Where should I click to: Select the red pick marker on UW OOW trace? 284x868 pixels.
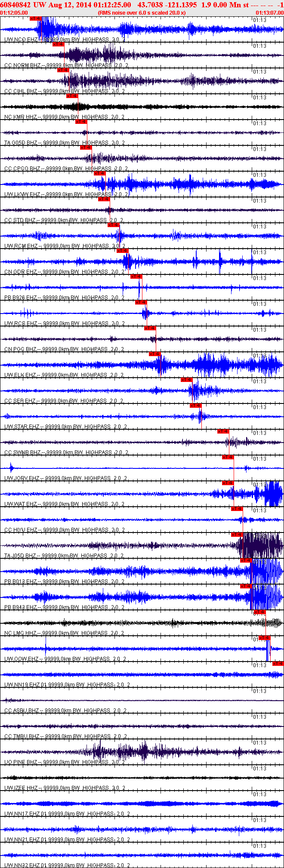click(x=264, y=638)
